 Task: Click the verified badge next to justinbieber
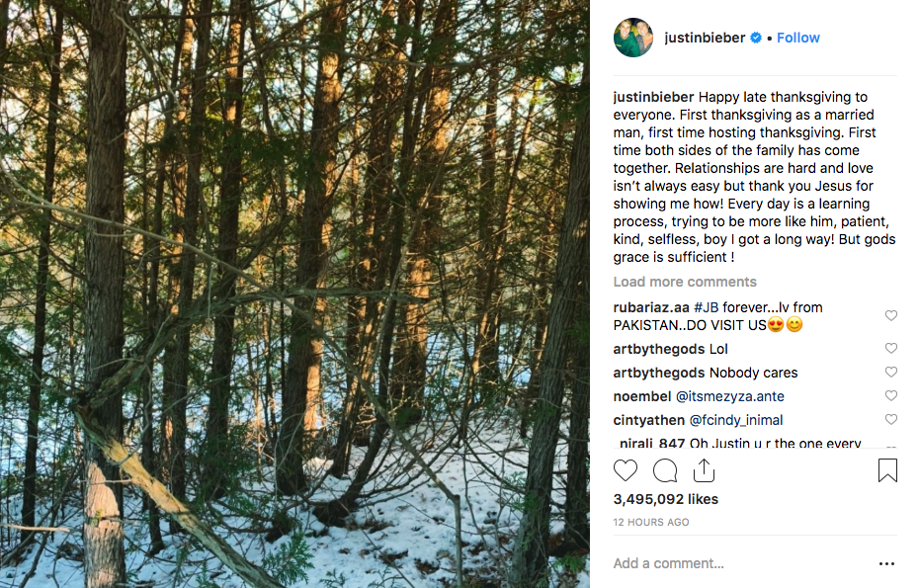tap(756, 38)
